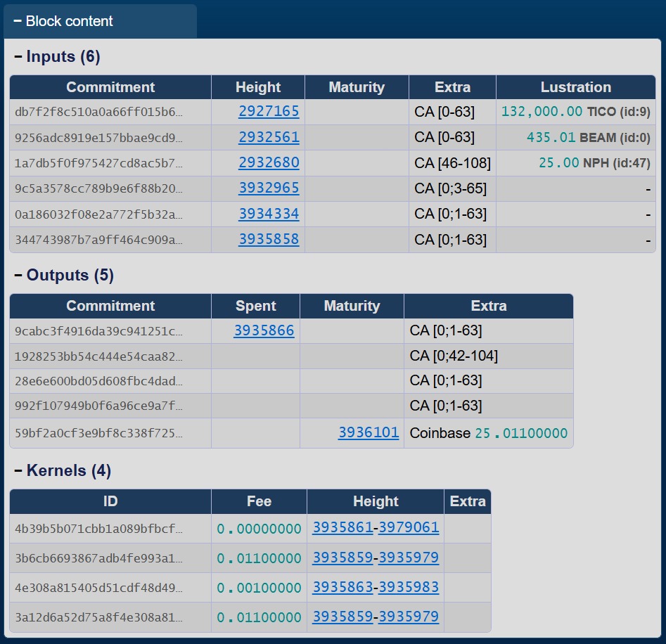Open input height link 3932965
Screen dimensions: 666x644
coord(269,188)
